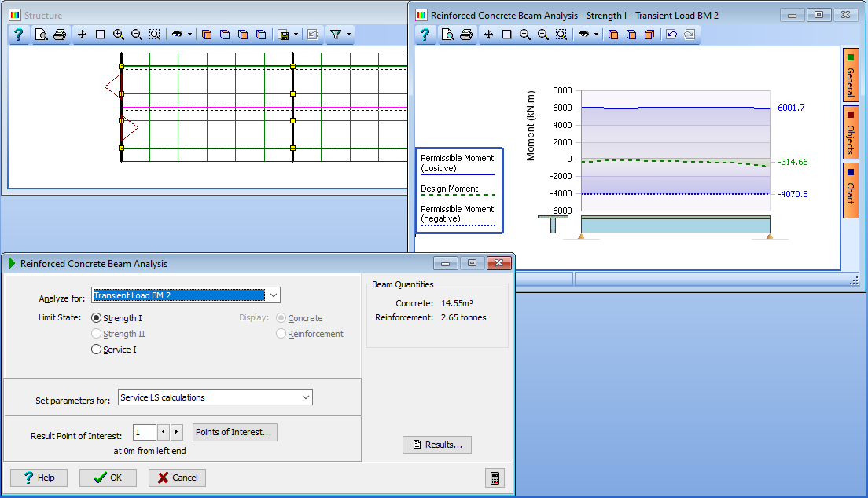The width and height of the screenshot is (868, 498).
Task: Expand the Set parameters for combo box
Action: tap(306, 397)
